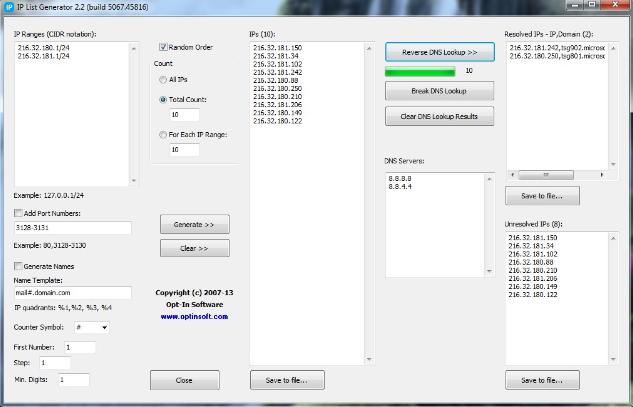Save Unresolved IPs to file
This screenshot has width=633, height=407.
point(542,380)
